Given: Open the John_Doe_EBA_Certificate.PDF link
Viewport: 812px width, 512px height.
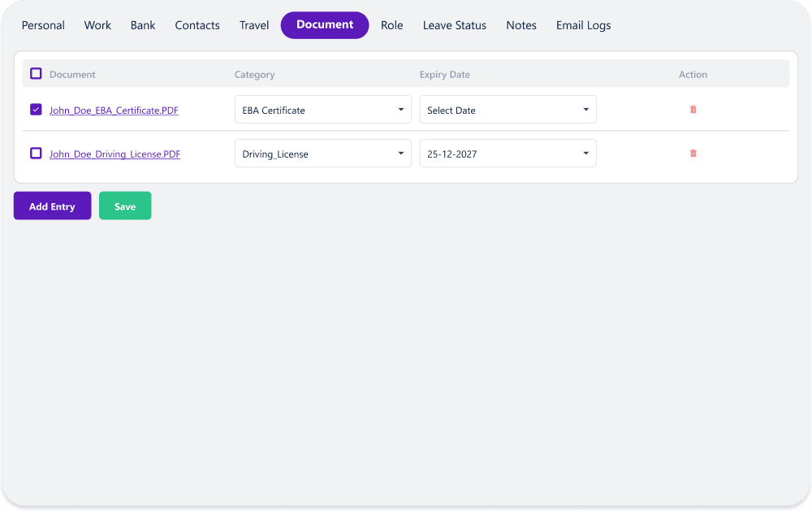Looking at the screenshot, I should [114, 111].
